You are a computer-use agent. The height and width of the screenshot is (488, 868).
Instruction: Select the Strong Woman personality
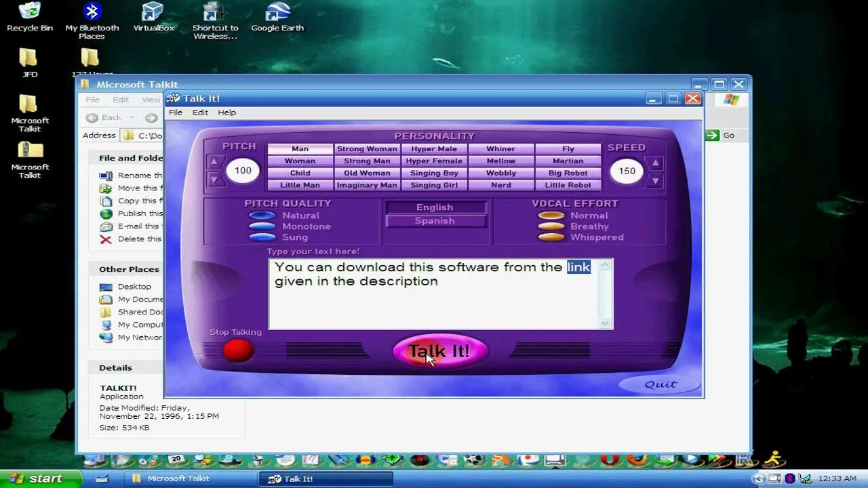point(367,149)
